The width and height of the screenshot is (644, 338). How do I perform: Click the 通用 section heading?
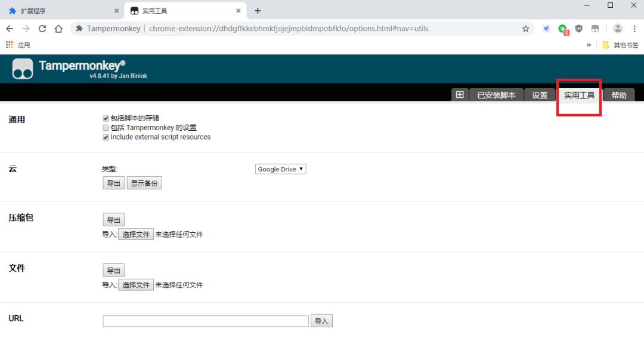click(x=17, y=119)
